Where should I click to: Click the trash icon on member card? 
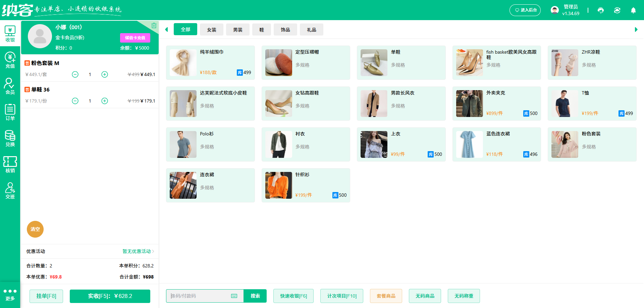[154, 25]
